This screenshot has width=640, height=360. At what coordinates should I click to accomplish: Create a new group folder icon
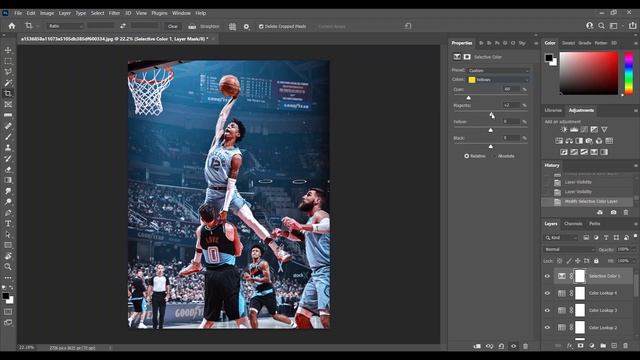click(603, 346)
